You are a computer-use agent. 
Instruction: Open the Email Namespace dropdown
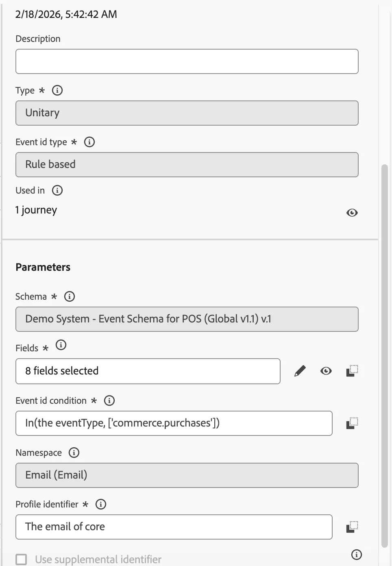(x=187, y=475)
